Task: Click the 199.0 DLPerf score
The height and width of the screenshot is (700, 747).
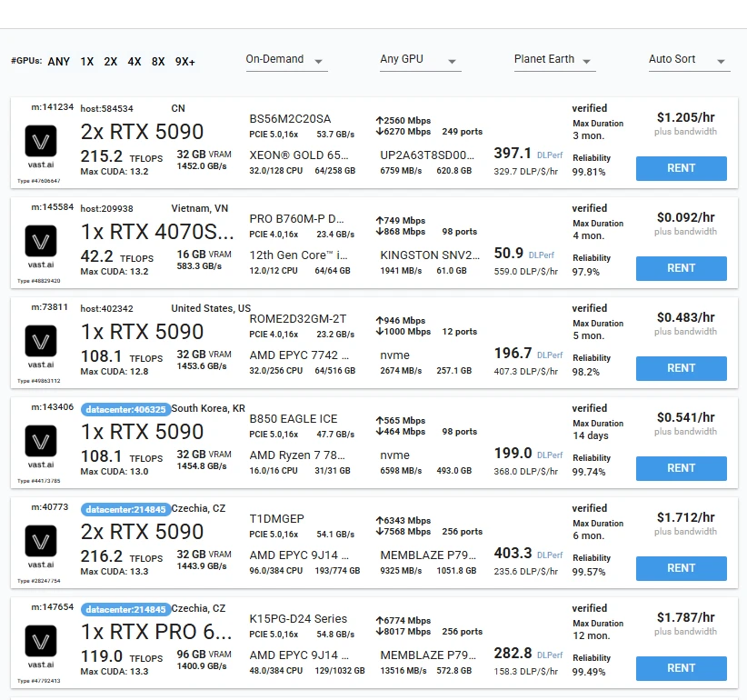Action: click(513, 453)
